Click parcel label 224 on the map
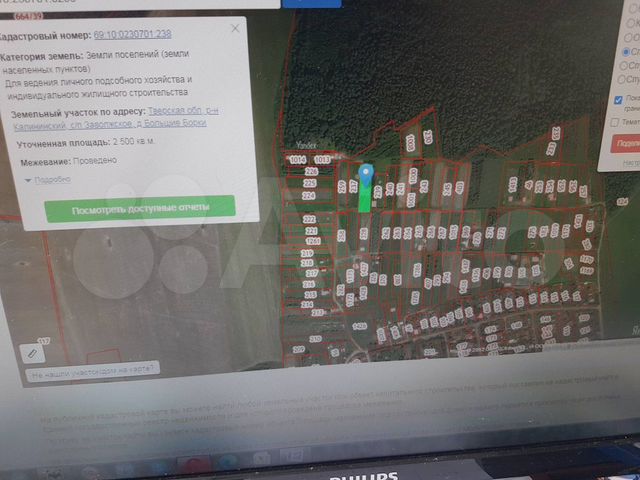The image size is (640, 480). point(310,196)
